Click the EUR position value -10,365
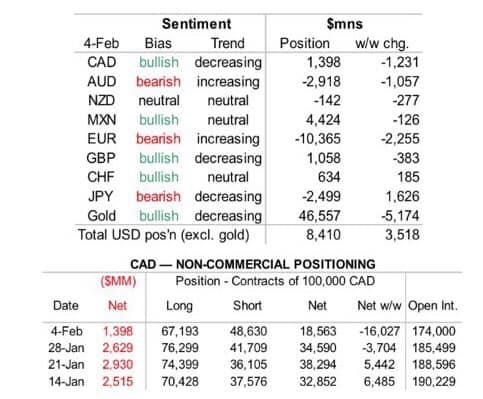The height and width of the screenshot is (399, 483). 318,139
